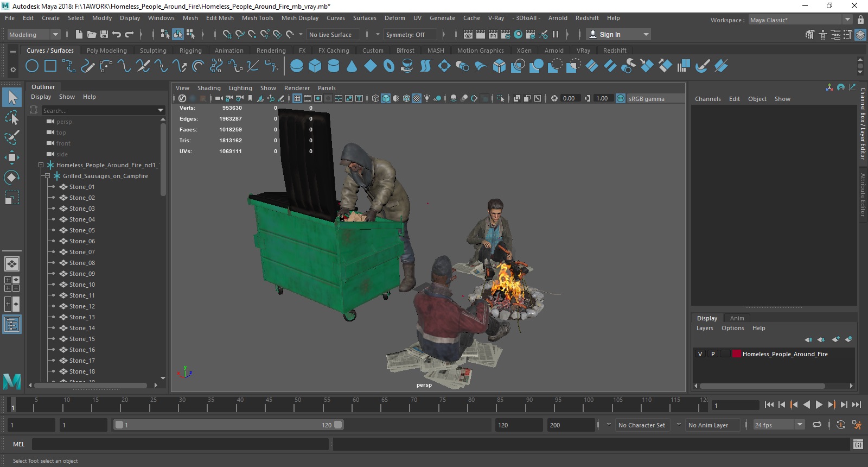This screenshot has height=467, width=868.
Task: Click the Sign In button
Action: [x=618, y=34]
